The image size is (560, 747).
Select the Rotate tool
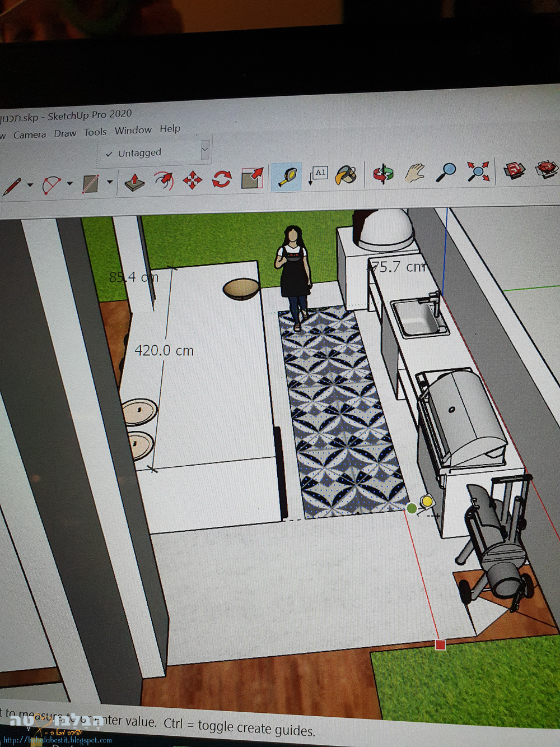(222, 179)
